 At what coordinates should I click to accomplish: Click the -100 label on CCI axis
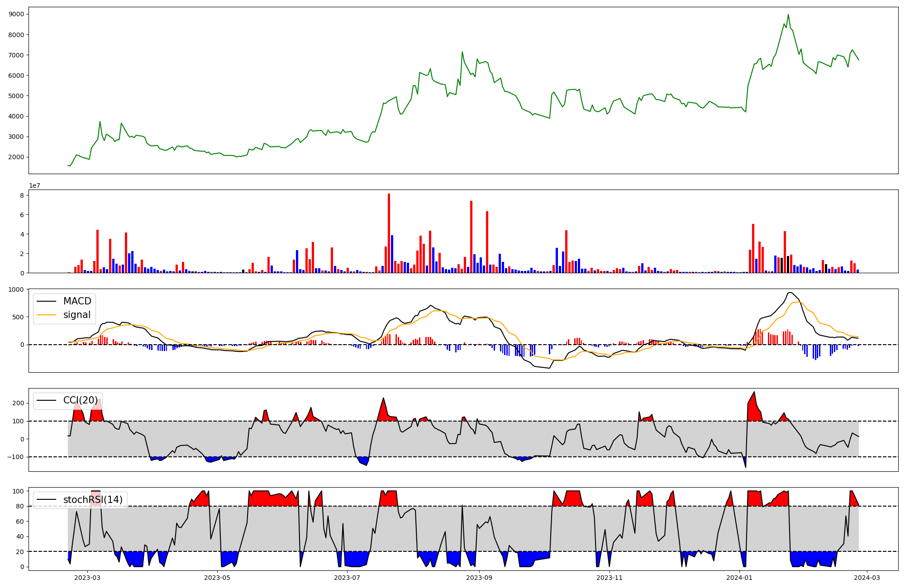[14, 457]
